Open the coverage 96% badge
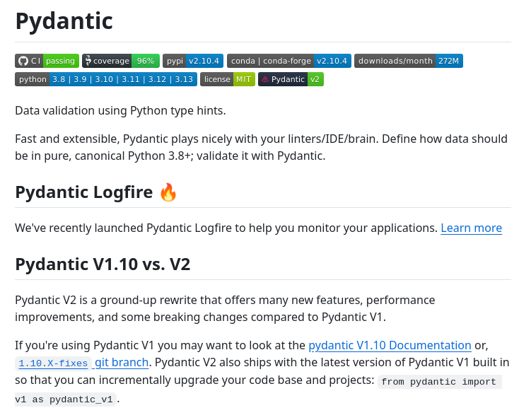 coord(121,61)
